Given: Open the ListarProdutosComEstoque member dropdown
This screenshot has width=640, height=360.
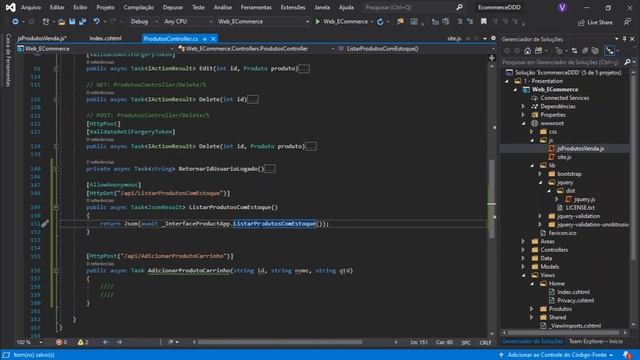Looking at the screenshot, I should pyautogui.click(x=416, y=49).
